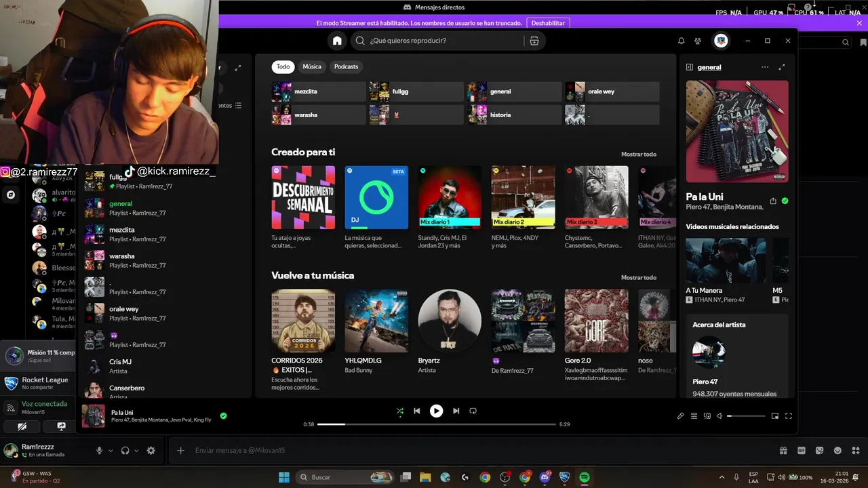
Task: Open Discord apps launcher icon
Action: tap(856, 450)
